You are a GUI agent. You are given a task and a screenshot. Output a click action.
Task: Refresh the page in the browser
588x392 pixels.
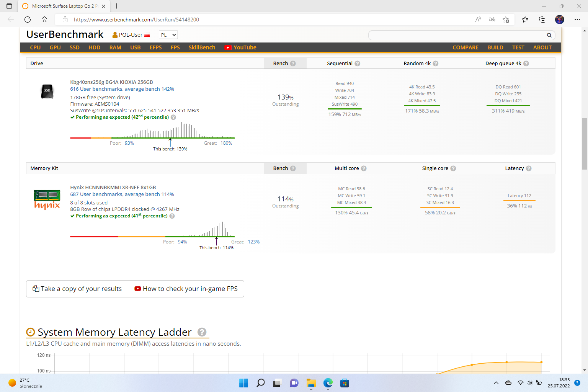coord(28,20)
